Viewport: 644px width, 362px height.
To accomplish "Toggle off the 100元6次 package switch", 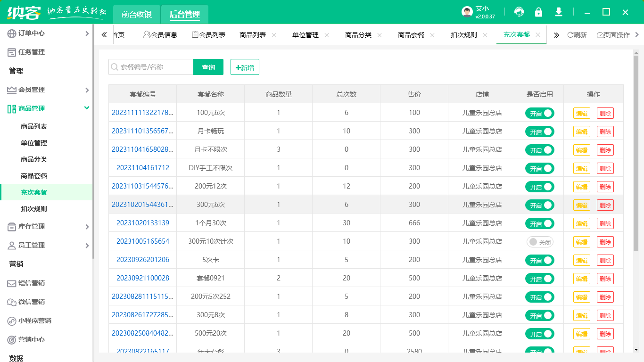I will (540, 113).
